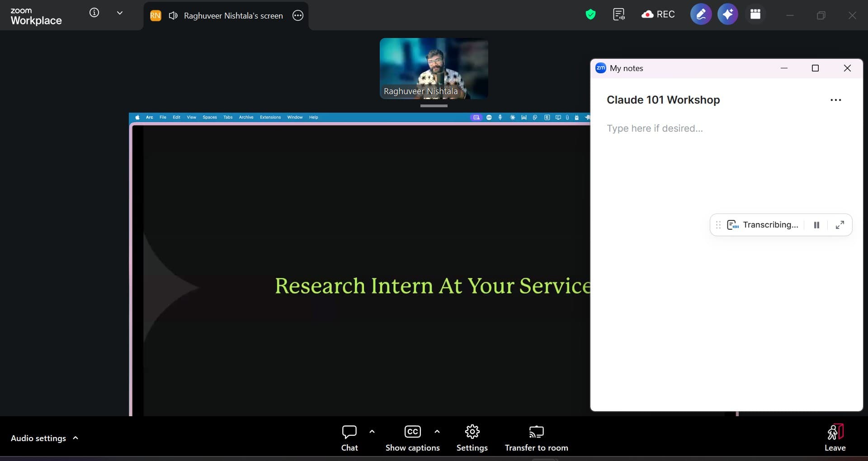Open the meeting information icon
The width and height of the screenshot is (868, 461).
[94, 13]
